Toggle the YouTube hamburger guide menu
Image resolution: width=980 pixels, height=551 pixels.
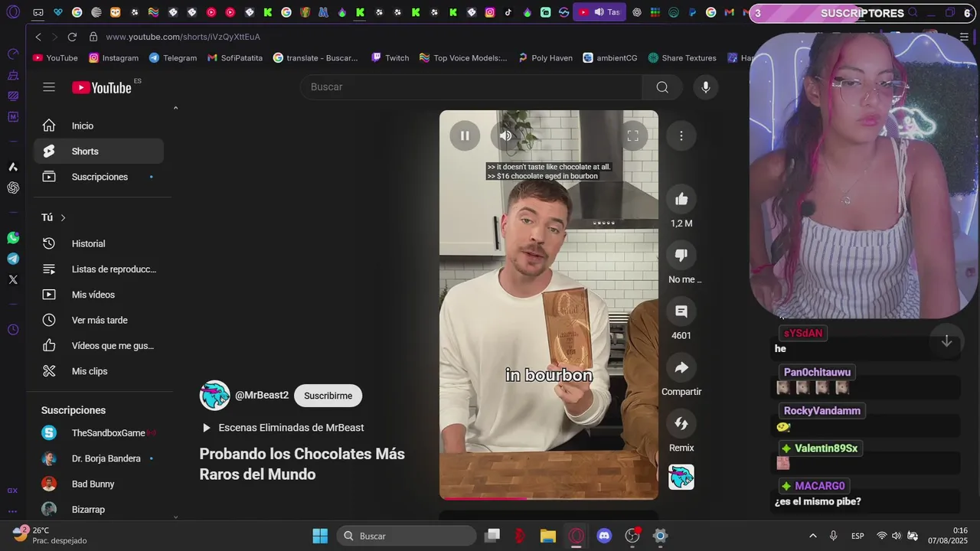click(49, 87)
